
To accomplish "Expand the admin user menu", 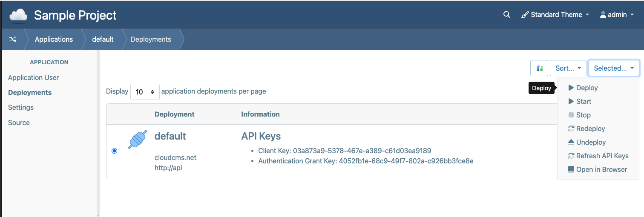I will click(617, 14).
